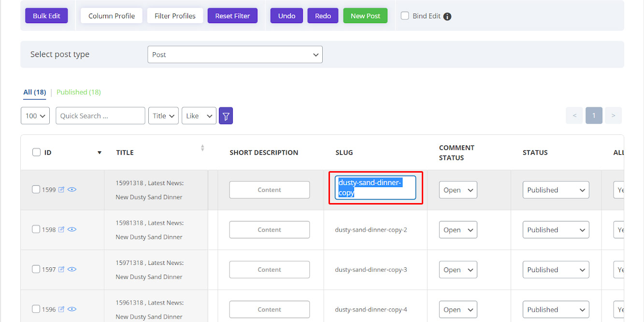The width and height of the screenshot is (644, 322).
Task: View post 1596 with the eye icon
Action: click(72, 309)
